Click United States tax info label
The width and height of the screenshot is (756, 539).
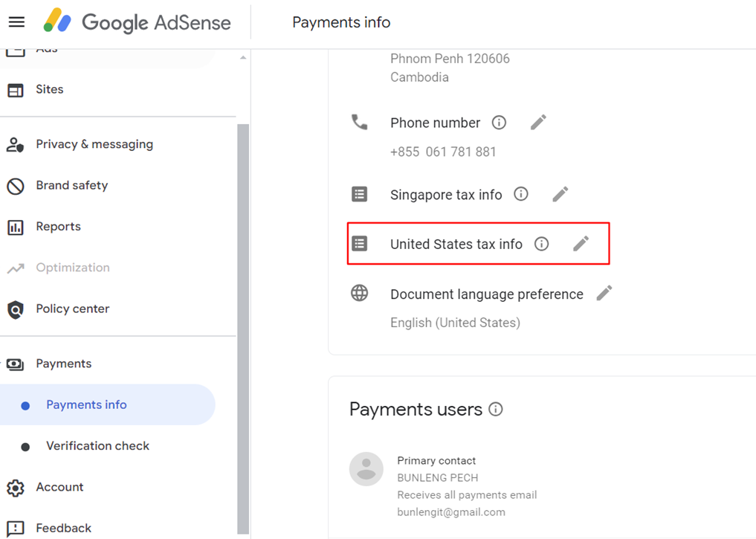pos(456,245)
